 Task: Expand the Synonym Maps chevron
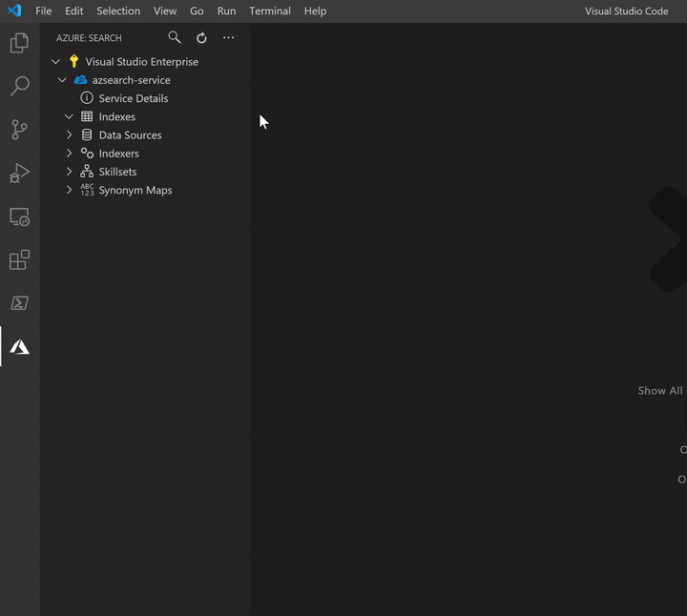tap(70, 190)
